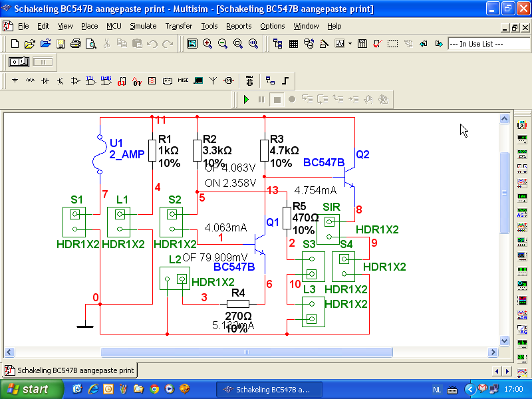Open the Diode component family
532x399 pixels.
[x=45, y=80]
